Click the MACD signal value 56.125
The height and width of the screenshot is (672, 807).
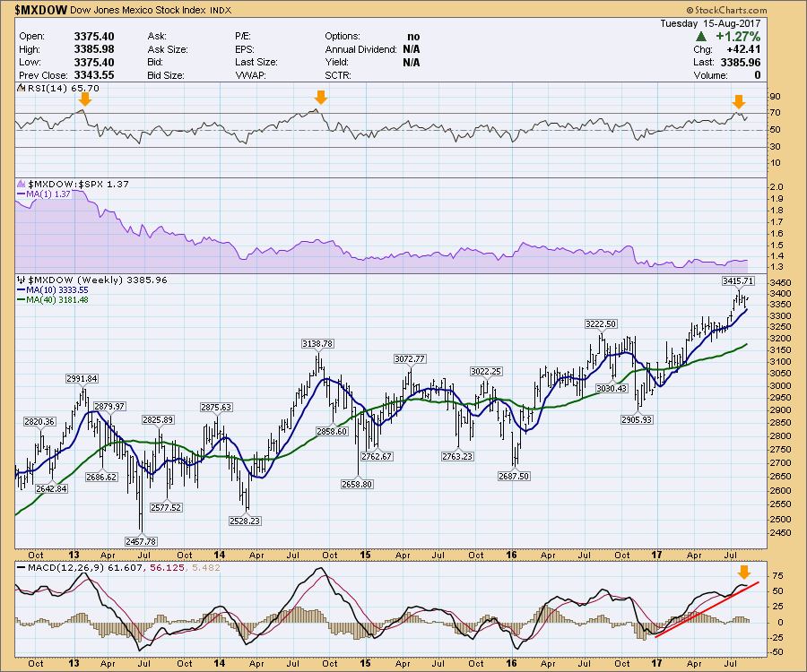tap(167, 568)
